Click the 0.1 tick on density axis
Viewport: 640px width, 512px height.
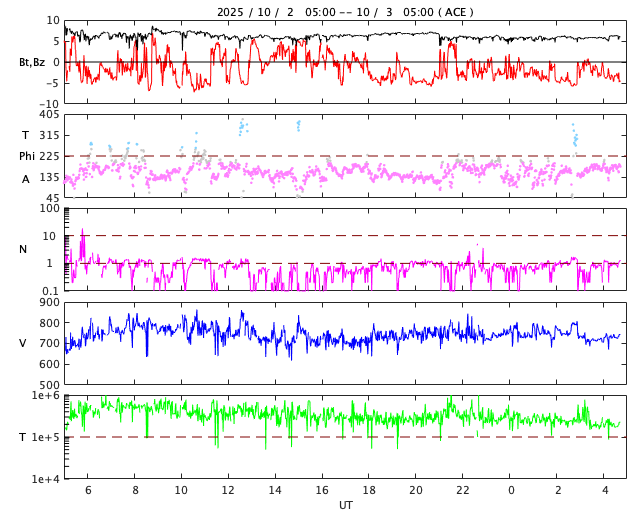(51, 290)
